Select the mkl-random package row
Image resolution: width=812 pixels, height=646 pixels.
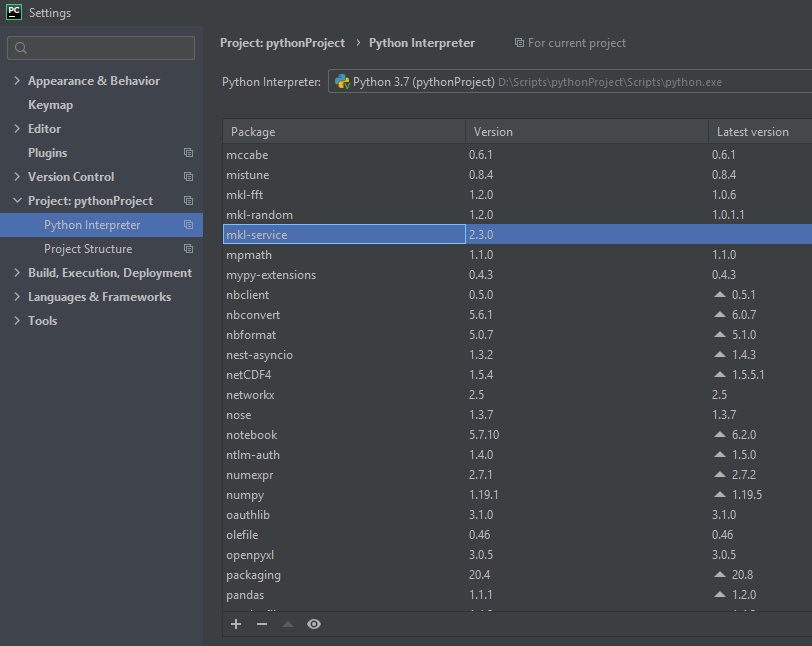517,214
